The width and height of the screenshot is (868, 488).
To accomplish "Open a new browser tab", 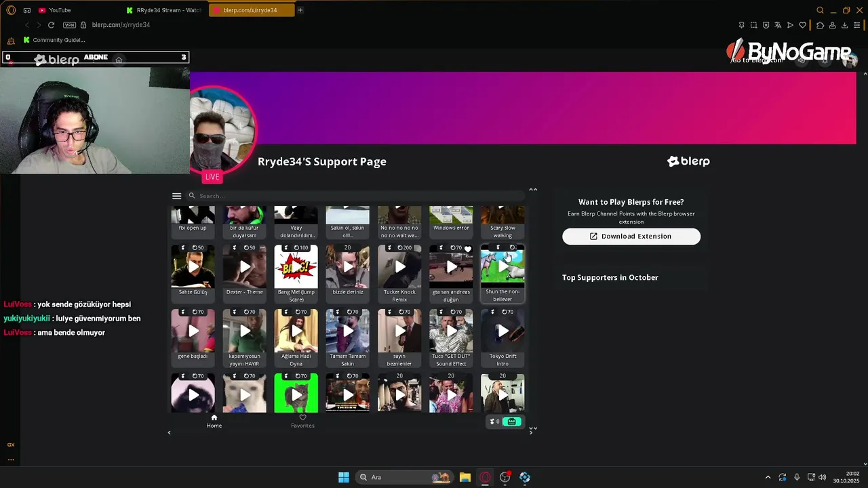I will tap(300, 10).
